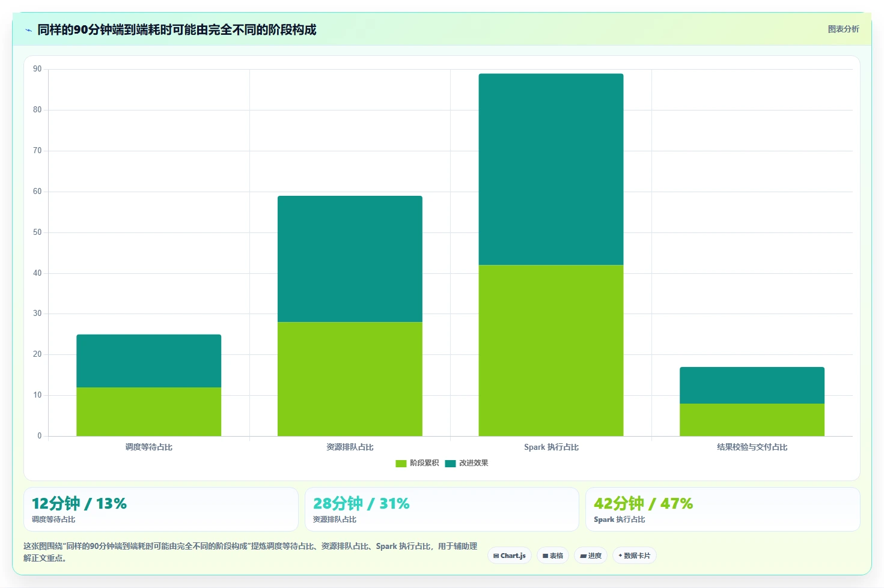Click the green segment of 调度等待占比 bar
The width and height of the screenshot is (884, 588).
point(148,411)
